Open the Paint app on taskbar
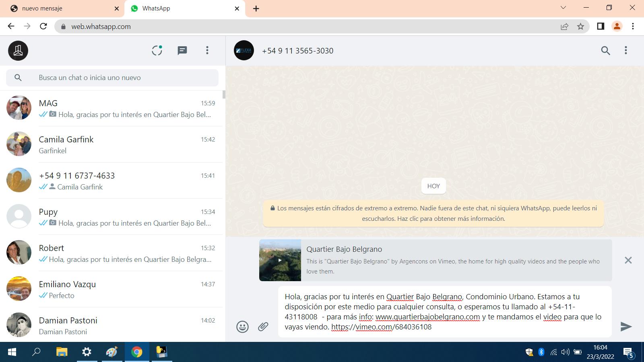Image resolution: width=644 pixels, height=362 pixels. pyautogui.click(x=111, y=352)
